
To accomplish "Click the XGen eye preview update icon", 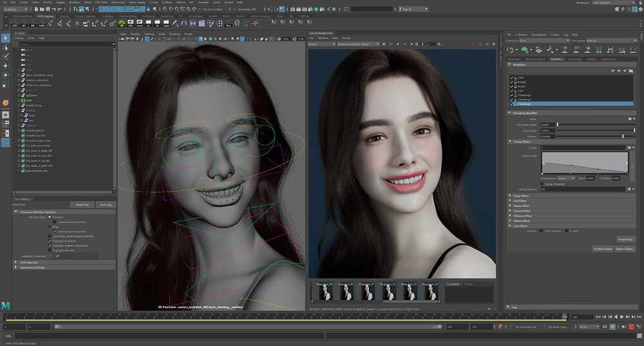I will click(511, 50).
